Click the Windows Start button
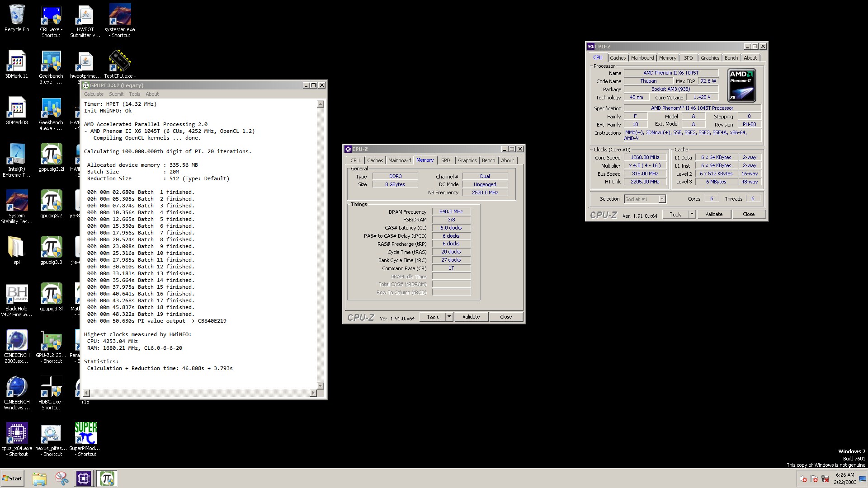868x488 pixels. point(13,479)
